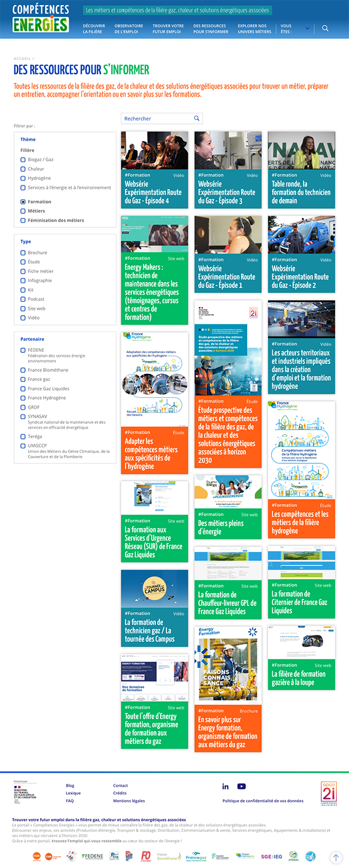Viewport: 349px width, 868px height.
Task: Tick the Podcast type checkbox
Action: click(x=23, y=299)
